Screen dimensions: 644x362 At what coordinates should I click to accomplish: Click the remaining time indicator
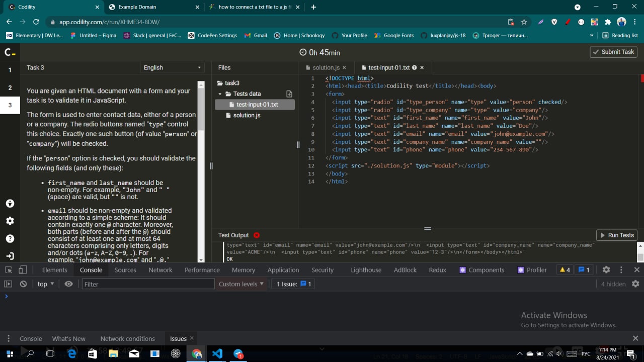pyautogui.click(x=320, y=52)
